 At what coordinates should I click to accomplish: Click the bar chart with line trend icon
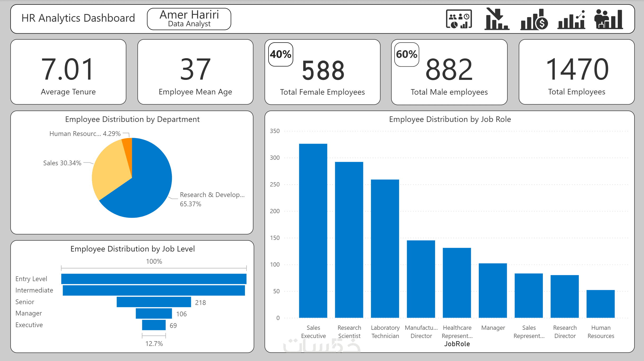(571, 20)
